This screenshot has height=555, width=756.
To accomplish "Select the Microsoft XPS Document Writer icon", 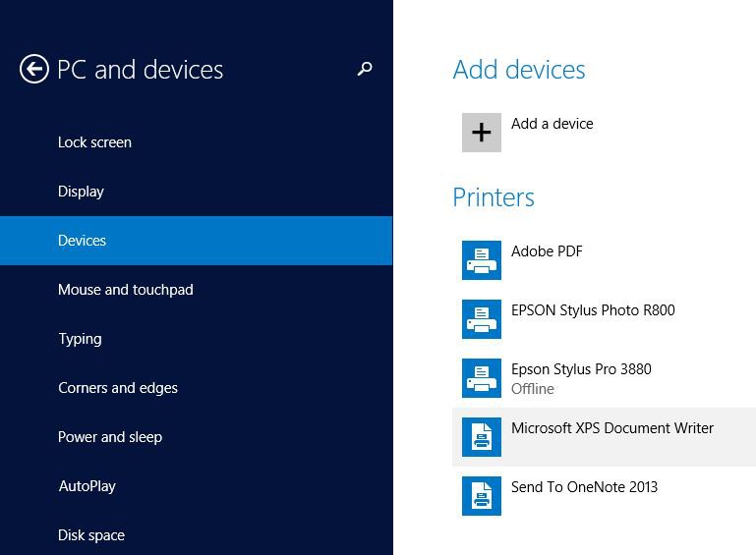I will click(481, 437).
